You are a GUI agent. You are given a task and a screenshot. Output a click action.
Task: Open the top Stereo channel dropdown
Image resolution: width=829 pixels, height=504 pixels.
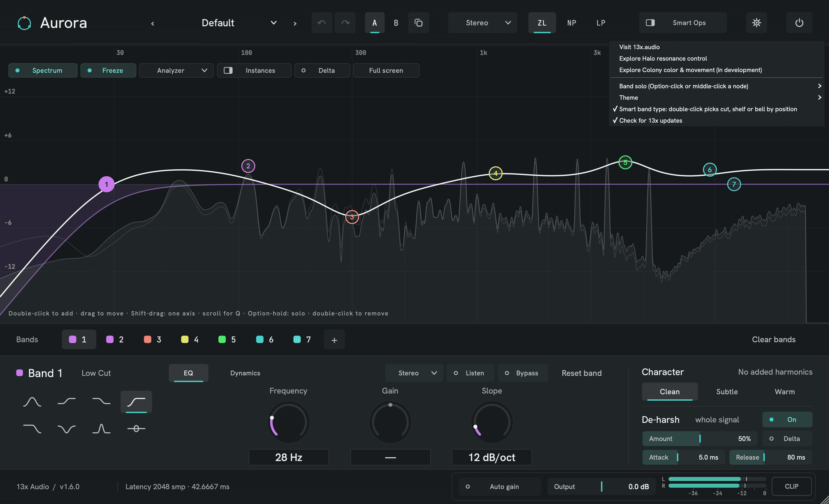[483, 22]
